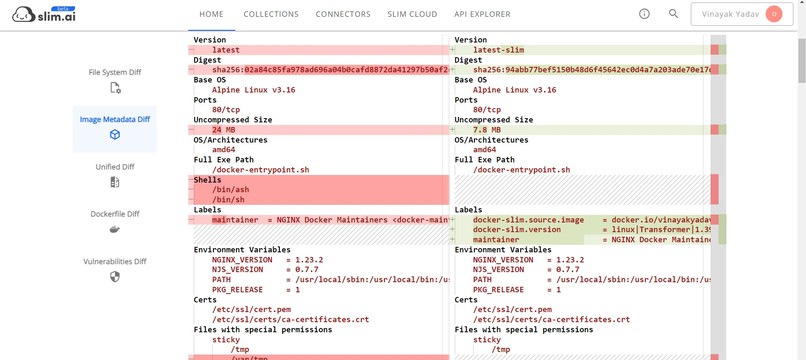Click the Dockerfile Diff whale icon
806x360 pixels.
click(x=115, y=229)
